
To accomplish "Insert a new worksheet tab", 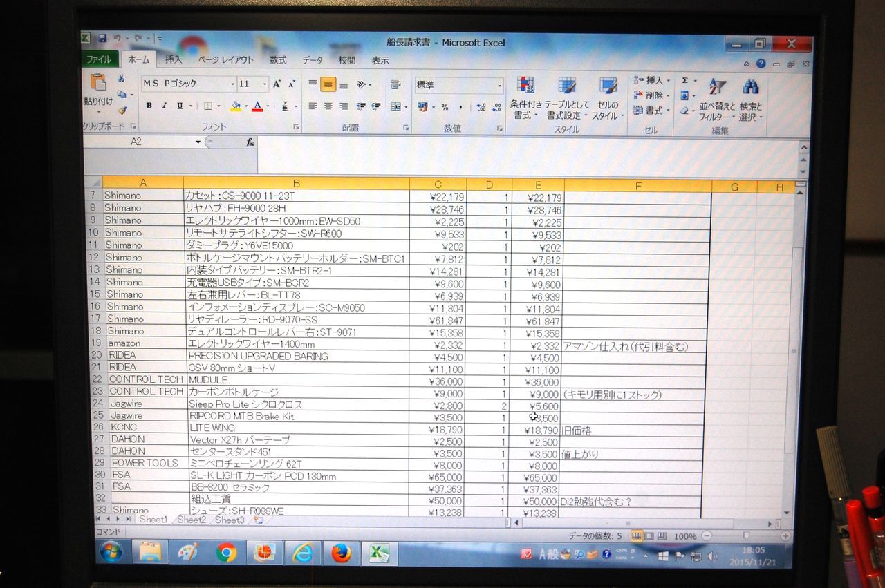I will click(x=259, y=520).
